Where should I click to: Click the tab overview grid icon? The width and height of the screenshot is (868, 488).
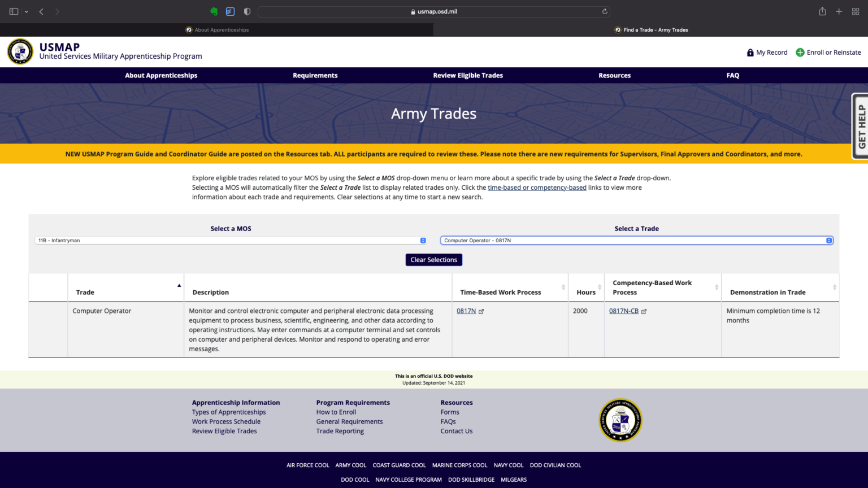(x=856, y=11)
